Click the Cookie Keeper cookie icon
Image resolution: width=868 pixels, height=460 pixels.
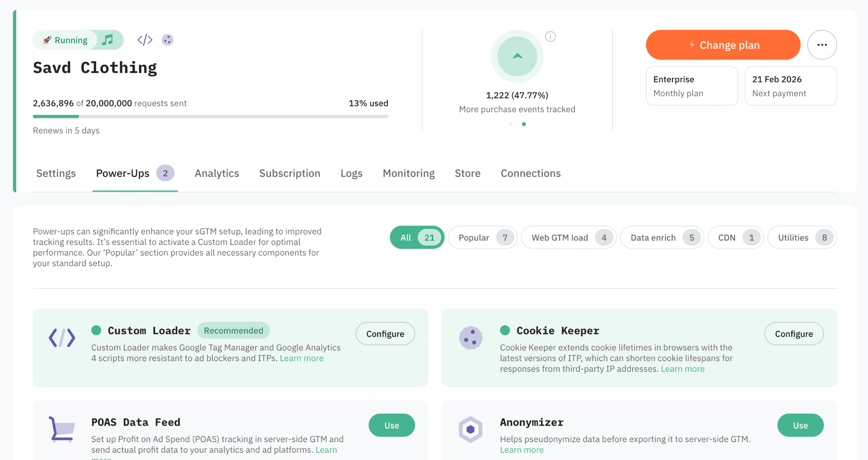coord(471,337)
